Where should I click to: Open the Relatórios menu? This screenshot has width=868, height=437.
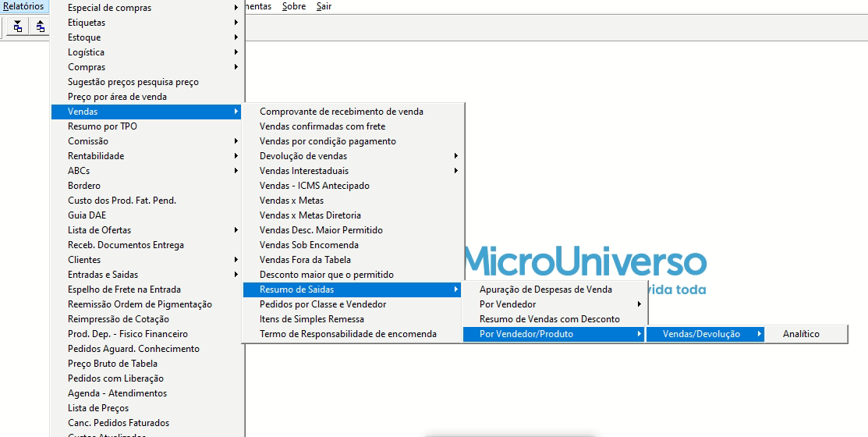[23, 7]
